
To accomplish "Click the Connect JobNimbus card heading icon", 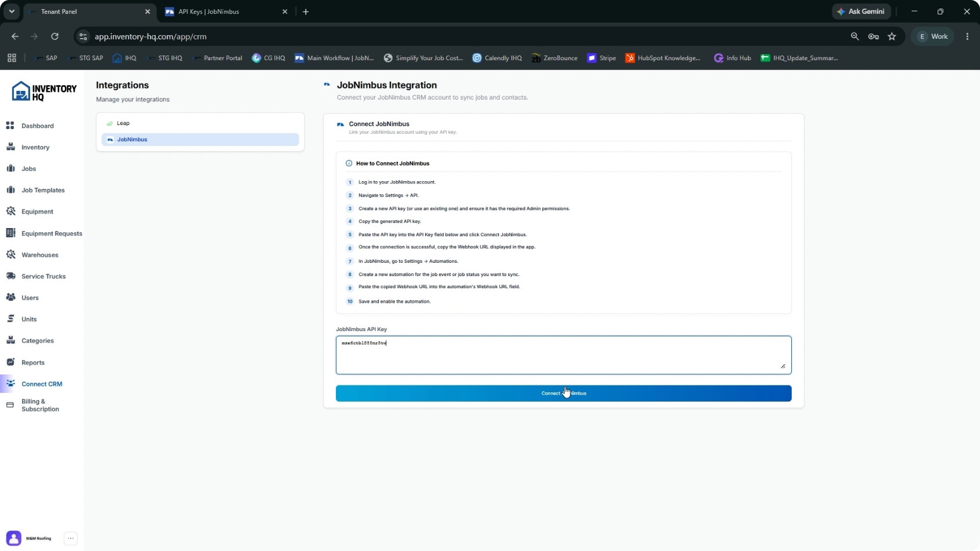I will [341, 124].
